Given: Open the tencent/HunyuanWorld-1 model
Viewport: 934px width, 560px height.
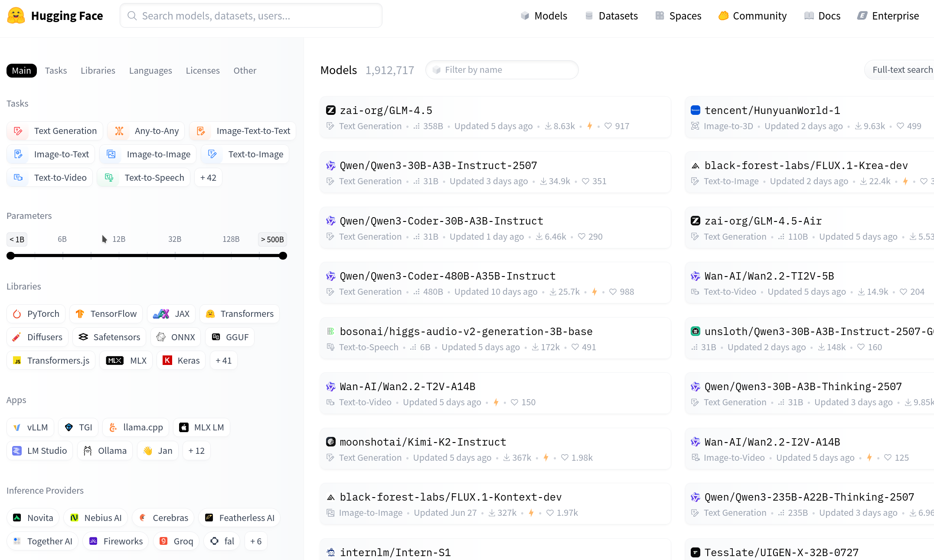Looking at the screenshot, I should 810,117.
